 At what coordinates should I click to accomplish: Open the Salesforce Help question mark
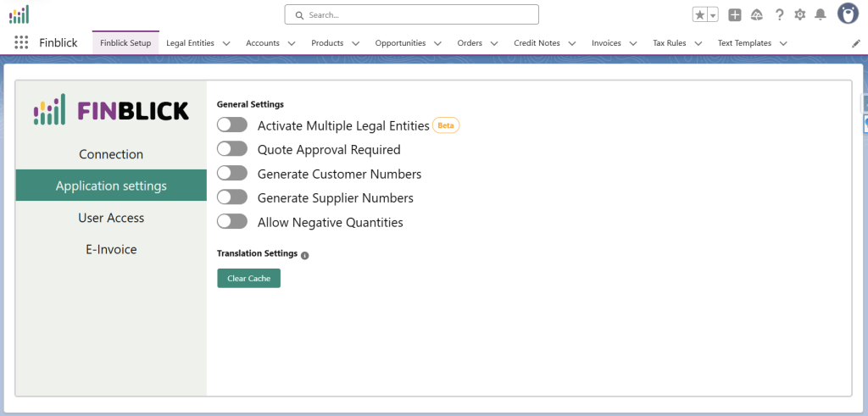point(779,14)
